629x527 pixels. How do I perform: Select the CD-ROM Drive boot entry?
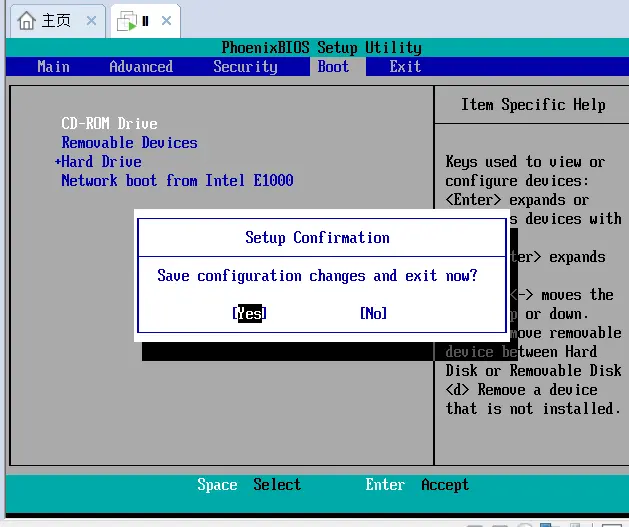(x=109, y=124)
